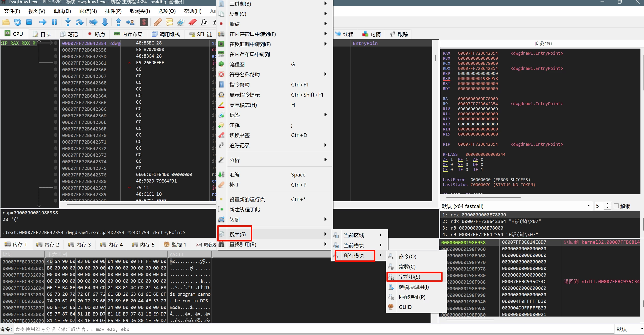This screenshot has width=644, height=335.
Task: Click the fx functions icon
Action: tap(204, 22)
